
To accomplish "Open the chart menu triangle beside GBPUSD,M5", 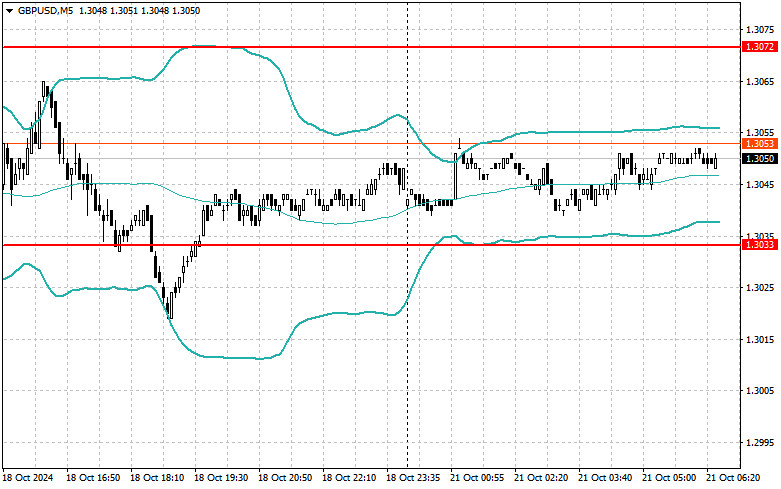I will point(9,10).
